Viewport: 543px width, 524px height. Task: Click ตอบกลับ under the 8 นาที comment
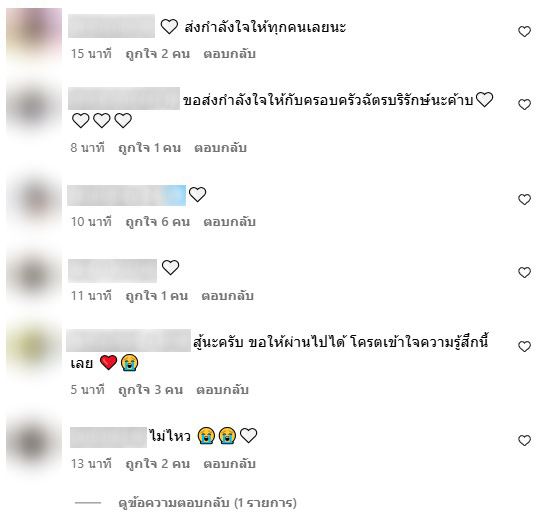click(221, 148)
